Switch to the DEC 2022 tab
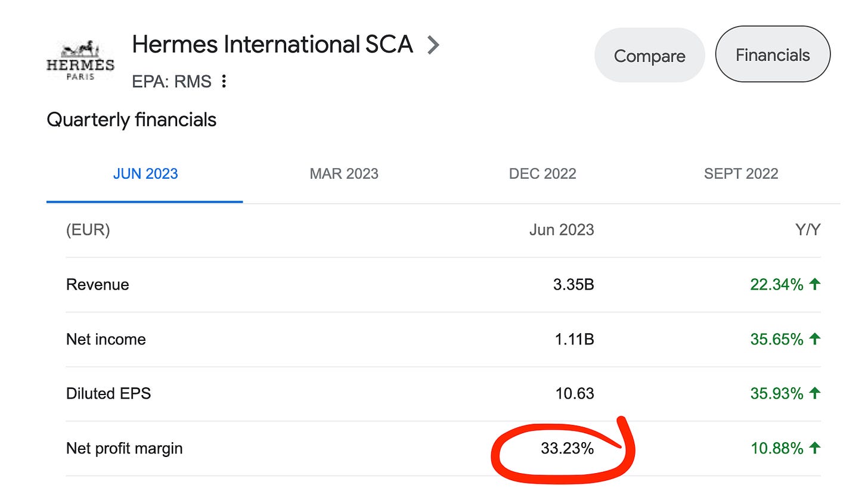The width and height of the screenshot is (868, 488). coord(542,174)
